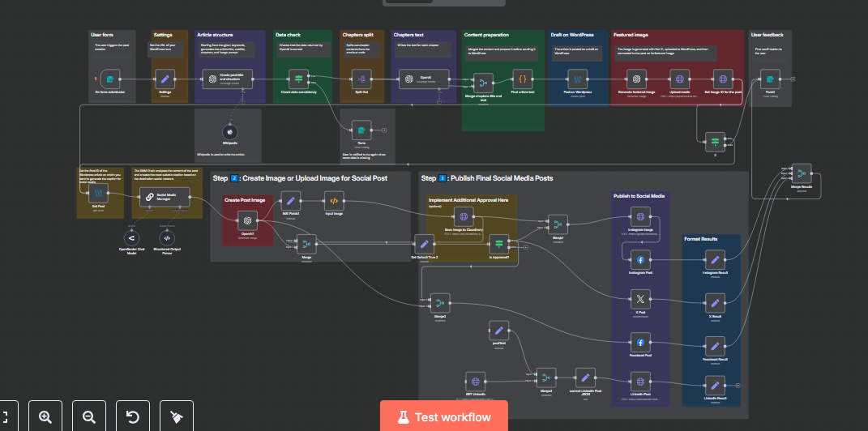
Task: Open the Is Approved? condition node
Action: pyautogui.click(x=499, y=243)
